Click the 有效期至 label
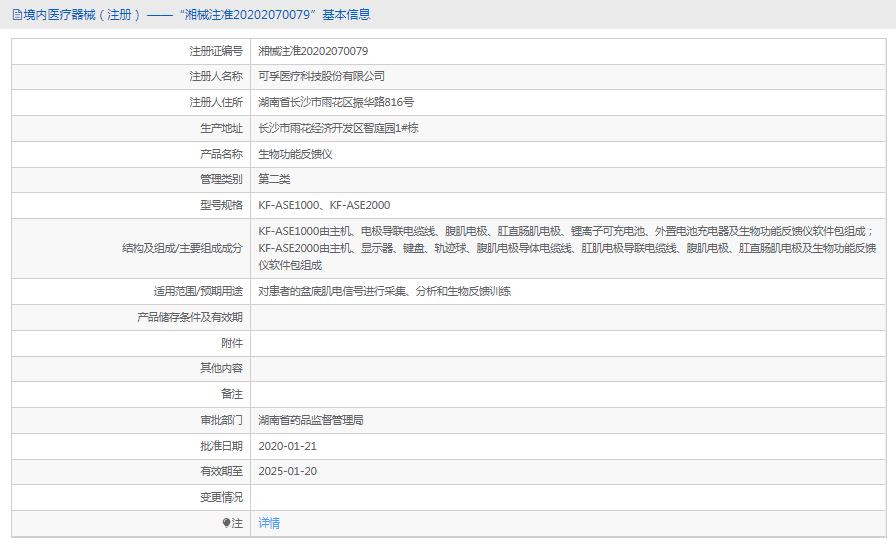896x545 pixels. tap(221, 471)
